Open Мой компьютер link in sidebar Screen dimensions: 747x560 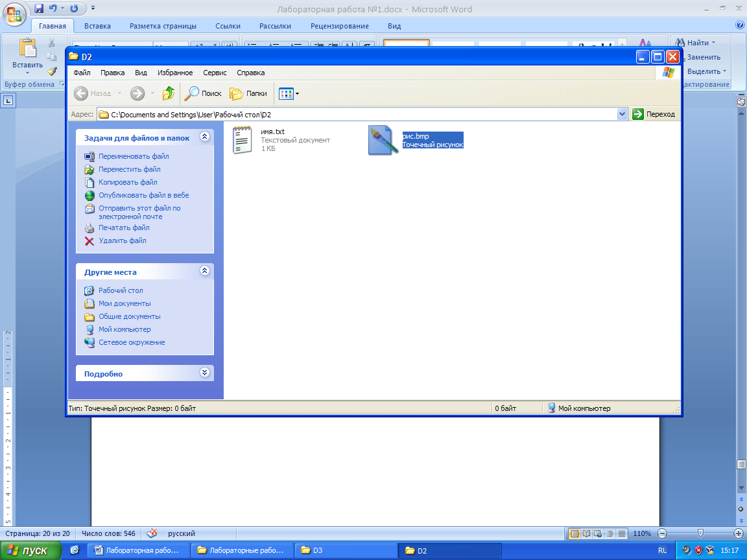point(124,329)
